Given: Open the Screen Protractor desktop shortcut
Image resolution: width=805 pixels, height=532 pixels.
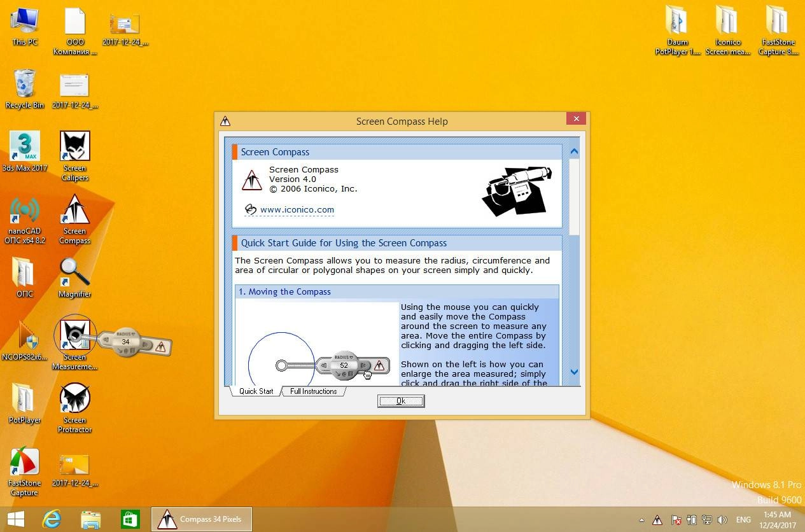Looking at the screenshot, I should coord(74,408).
